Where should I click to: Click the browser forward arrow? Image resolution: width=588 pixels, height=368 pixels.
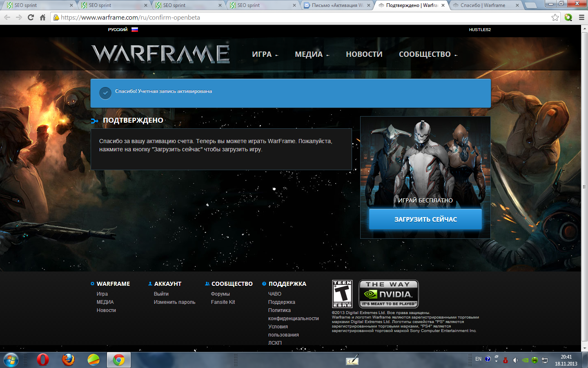pos(19,18)
